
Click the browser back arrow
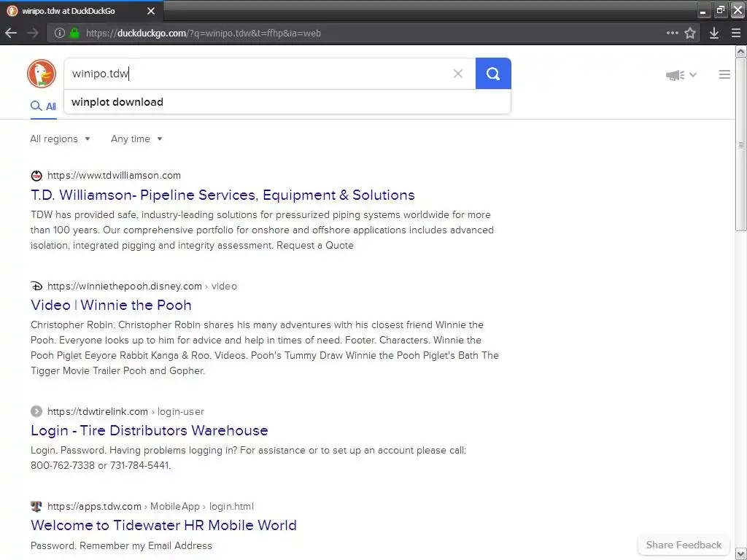[x=11, y=33]
